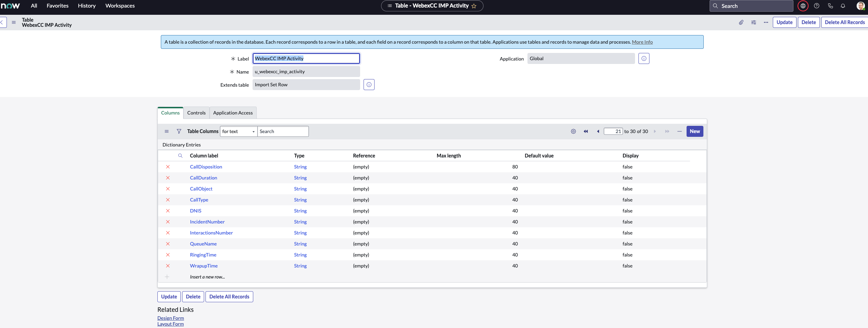This screenshot has height=328, width=868.
Task: Toggle the list filter funnel
Action: [x=179, y=131]
